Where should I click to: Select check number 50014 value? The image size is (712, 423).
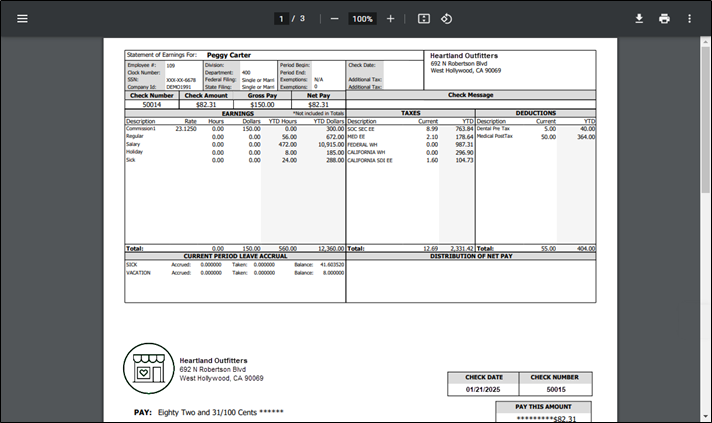152,104
